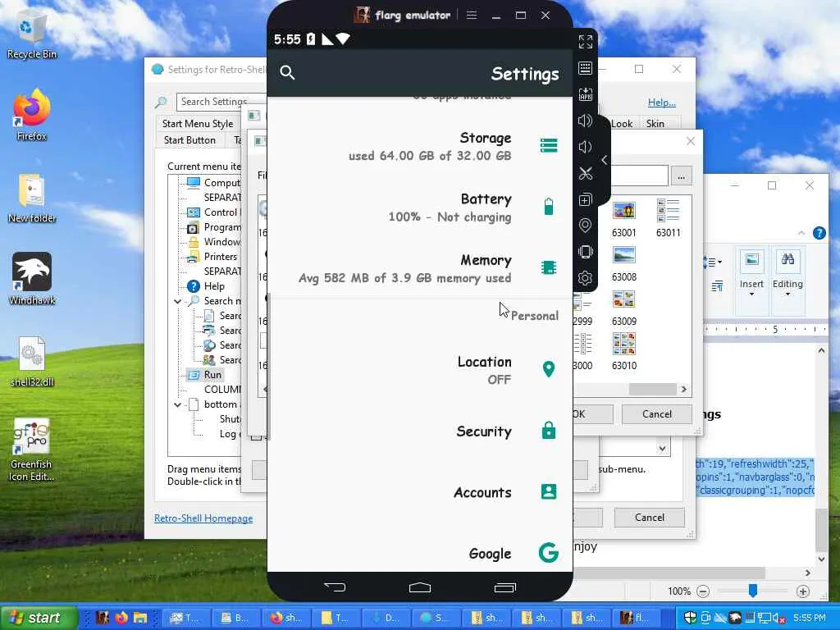This screenshot has width=840, height=630.
Task: Launch Firefox from the quick launch bar
Action: coord(121,618)
